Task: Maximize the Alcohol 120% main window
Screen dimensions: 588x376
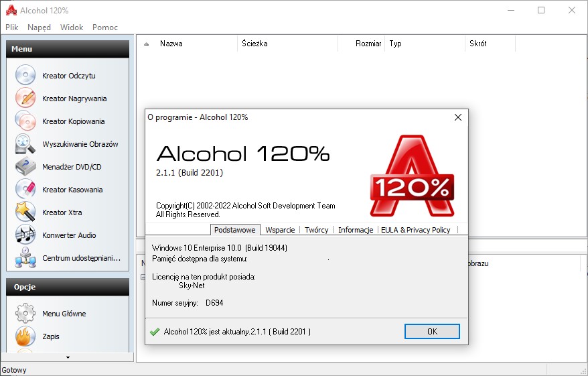Action: click(x=540, y=10)
